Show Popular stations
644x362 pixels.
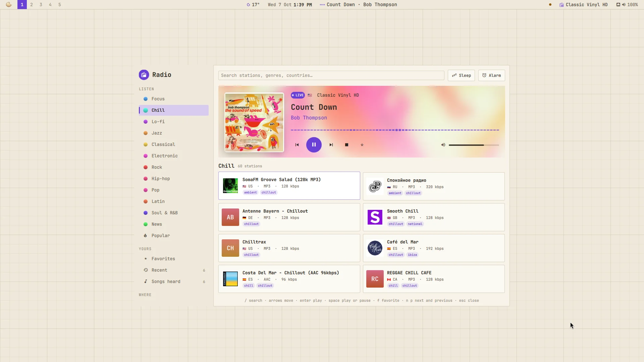pyautogui.click(x=173, y=236)
